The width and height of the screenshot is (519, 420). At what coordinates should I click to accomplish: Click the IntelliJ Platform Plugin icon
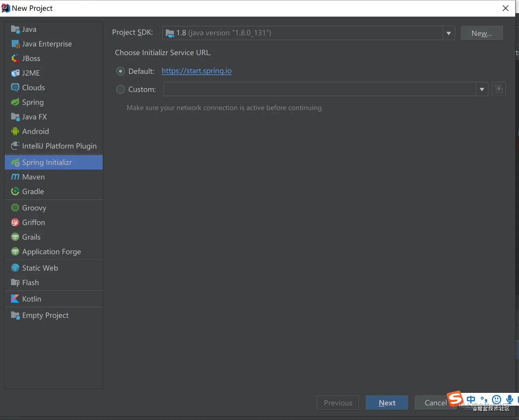tap(15, 146)
